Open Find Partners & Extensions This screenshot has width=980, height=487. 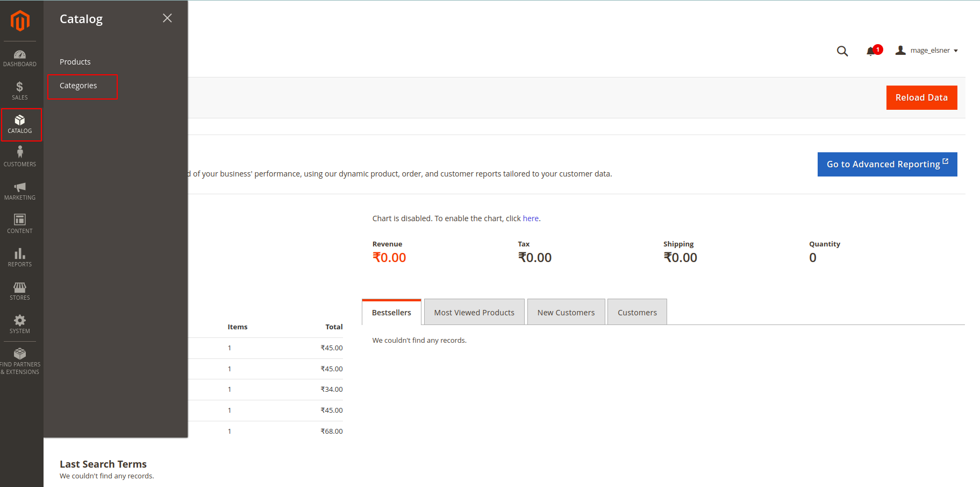tap(20, 361)
